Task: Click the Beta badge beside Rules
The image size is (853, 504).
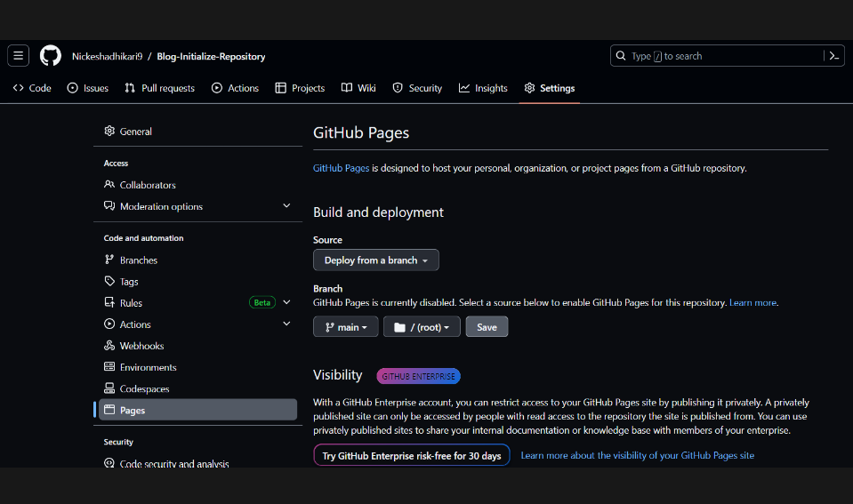Action: coord(262,302)
